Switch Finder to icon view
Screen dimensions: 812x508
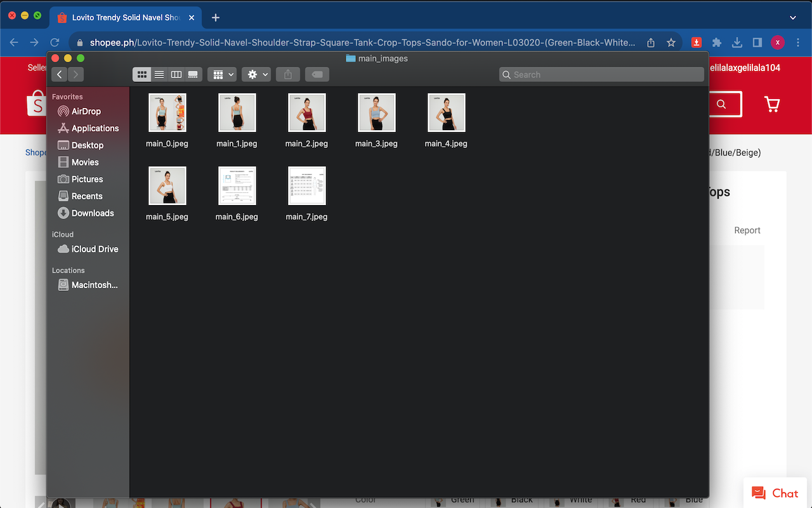click(x=142, y=74)
